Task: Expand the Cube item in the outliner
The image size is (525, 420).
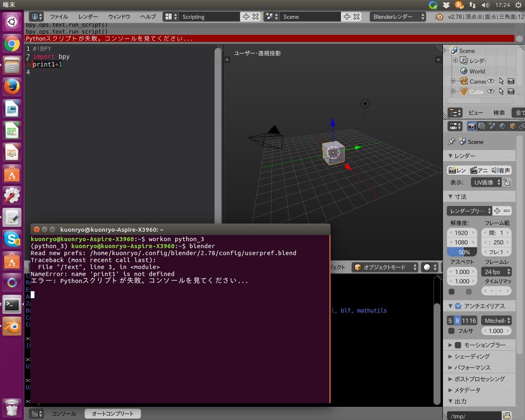Action: click(453, 91)
